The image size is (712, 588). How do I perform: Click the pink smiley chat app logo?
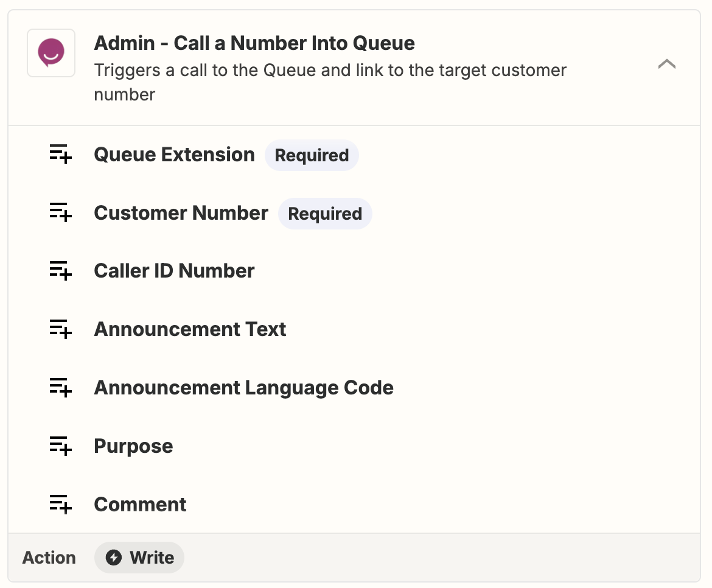[x=51, y=53]
